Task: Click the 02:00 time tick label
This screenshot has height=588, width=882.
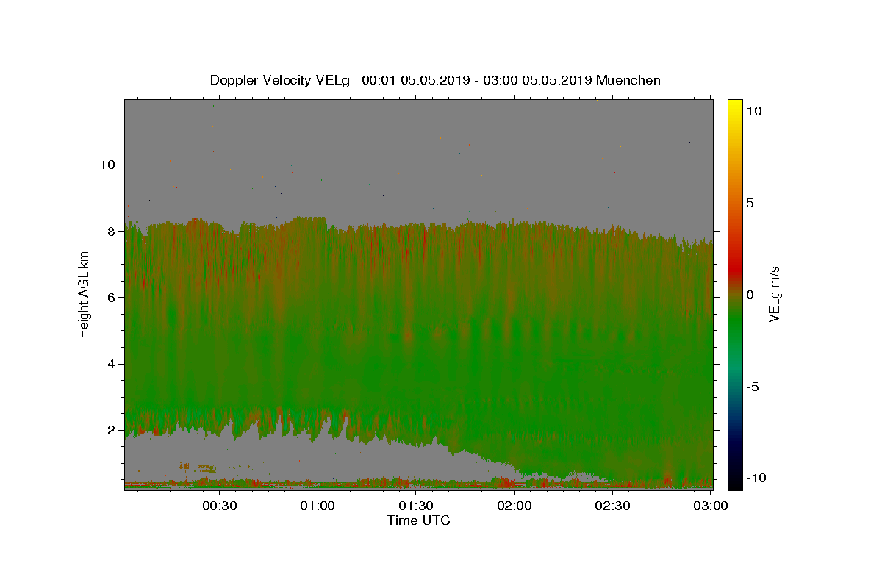Action: pos(514,506)
